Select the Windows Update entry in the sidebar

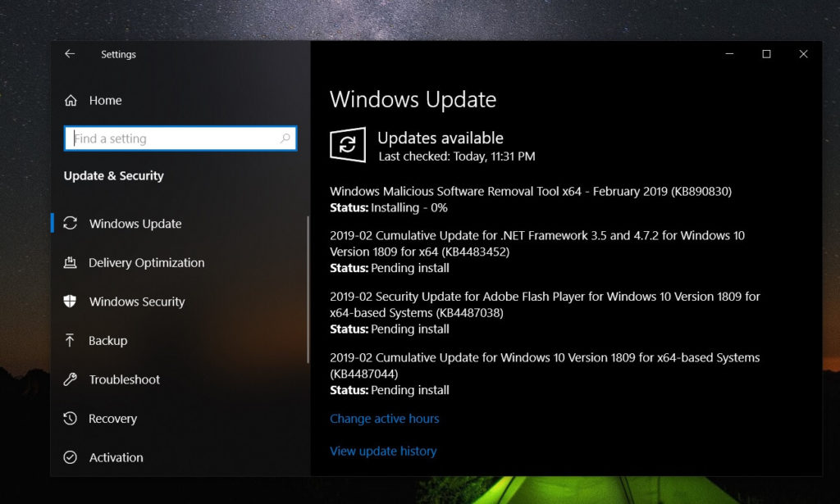pyautogui.click(x=134, y=223)
